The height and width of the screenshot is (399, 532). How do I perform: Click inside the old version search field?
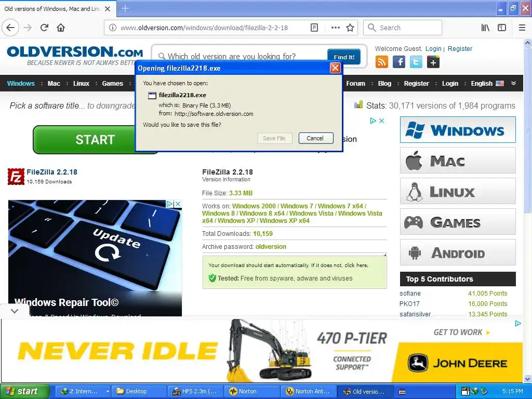[243, 56]
